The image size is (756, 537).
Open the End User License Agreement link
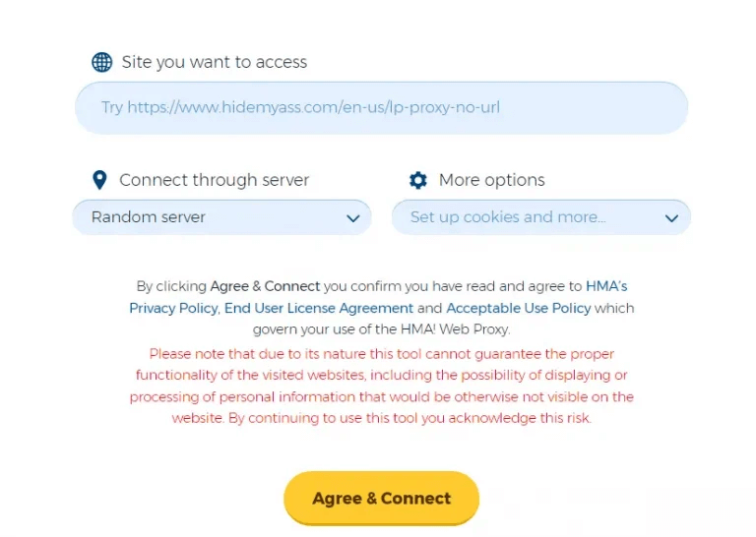(319, 308)
